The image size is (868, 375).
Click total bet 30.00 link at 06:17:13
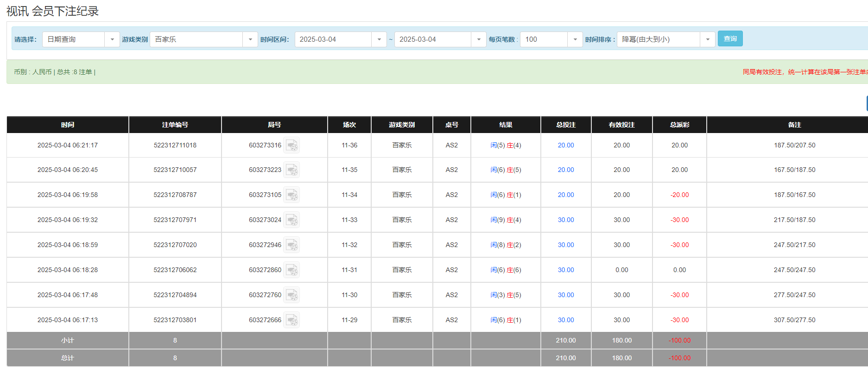click(565, 320)
